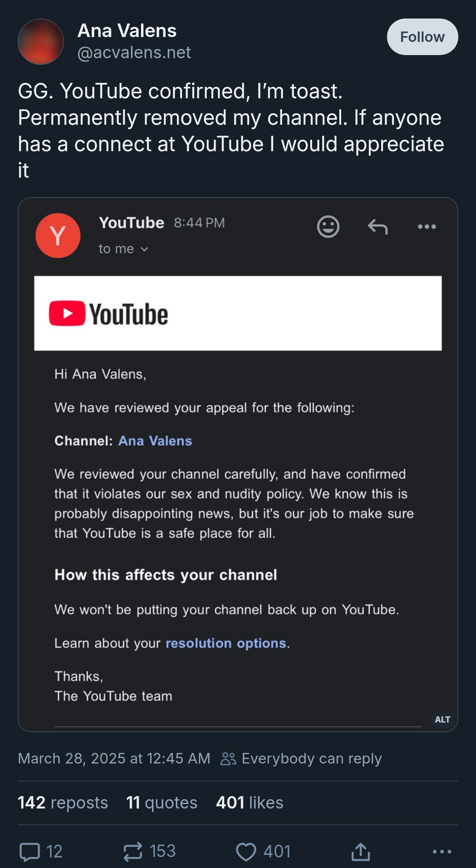Click the email reply arrow icon
The image size is (476, 868).
[x=378, y=227]
